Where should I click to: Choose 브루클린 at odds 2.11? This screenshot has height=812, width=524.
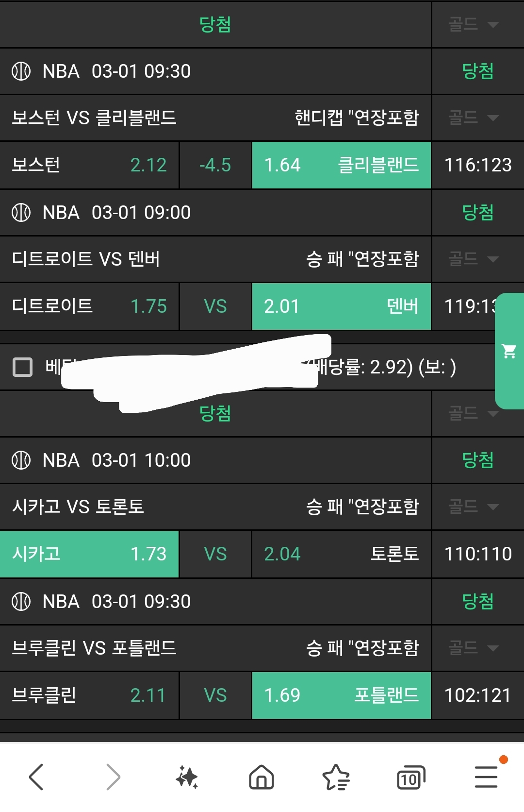coord(89,695)
